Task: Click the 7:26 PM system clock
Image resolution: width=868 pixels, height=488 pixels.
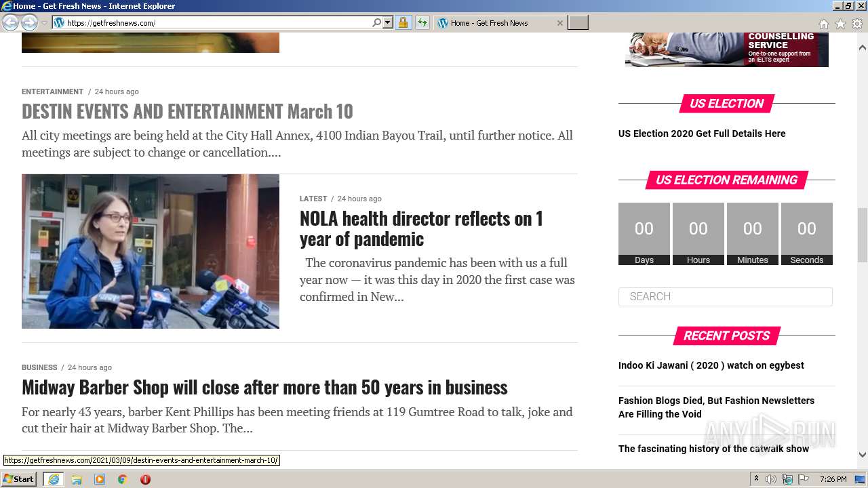Action: (x=833, y=479)
